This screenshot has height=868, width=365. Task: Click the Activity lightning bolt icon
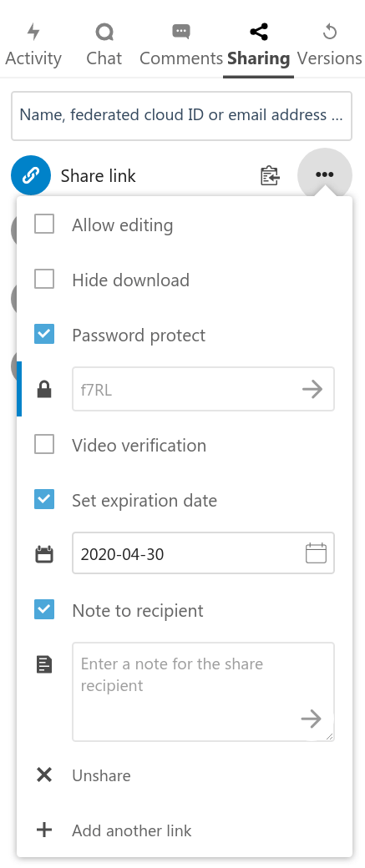click(33, 32)
